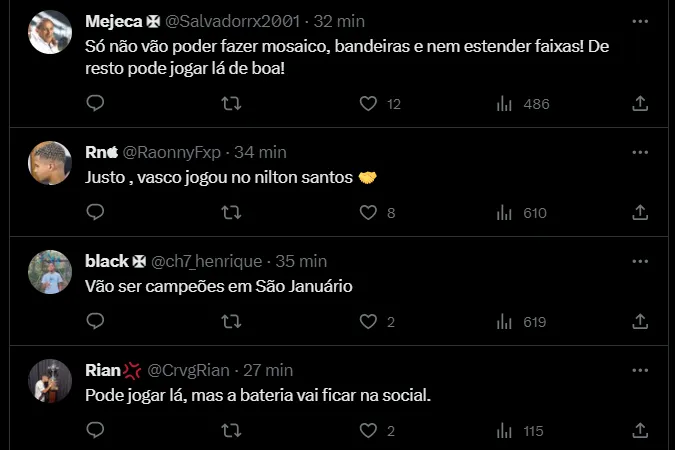The height and width of the screenshot is (450, 675).
Task: Reply to black's tweet
Action: point(95,321)
